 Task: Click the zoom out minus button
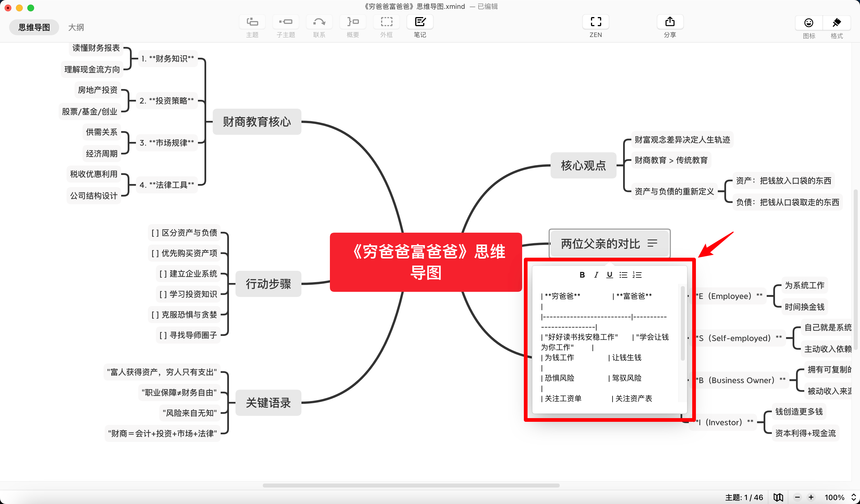[797, 497]
